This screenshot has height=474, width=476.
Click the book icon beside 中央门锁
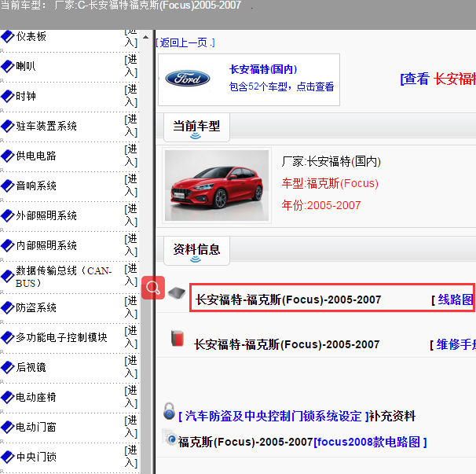pyautogui.click(x=7, y=457)
